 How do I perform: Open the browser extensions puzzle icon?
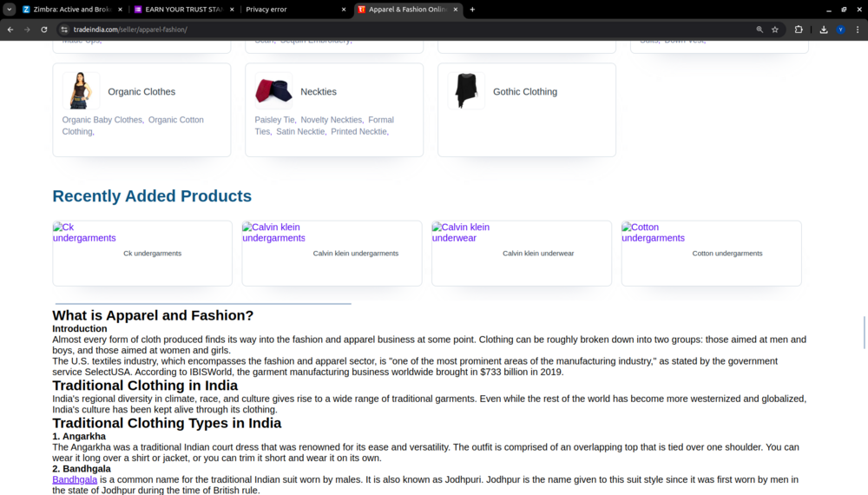(x=799, y=30)
